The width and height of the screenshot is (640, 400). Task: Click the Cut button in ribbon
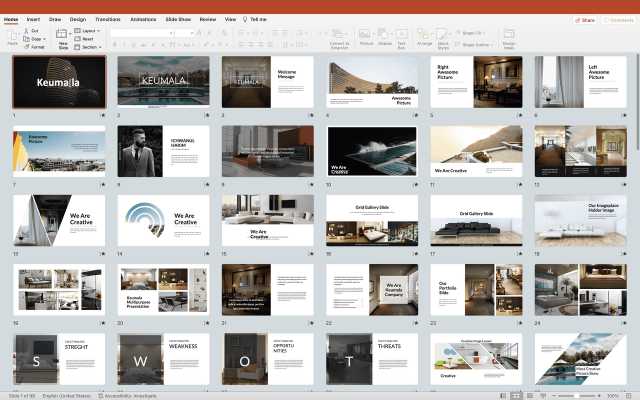(x=34, y=30)
